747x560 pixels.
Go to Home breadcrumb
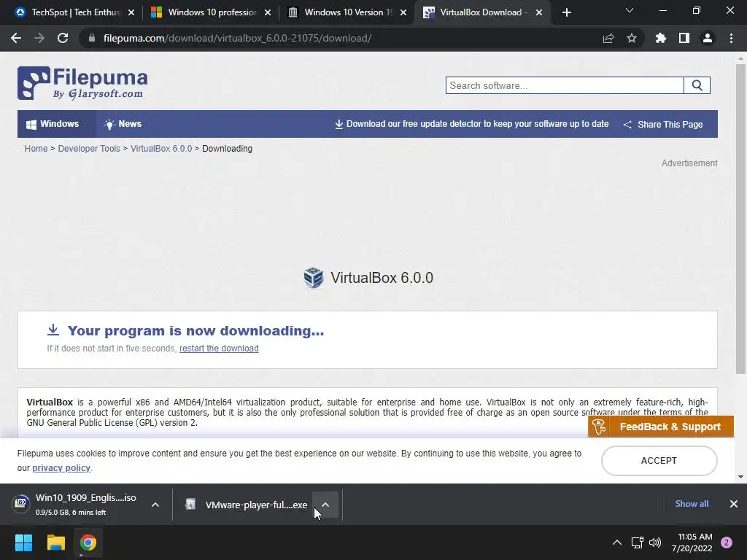(36, 149)
